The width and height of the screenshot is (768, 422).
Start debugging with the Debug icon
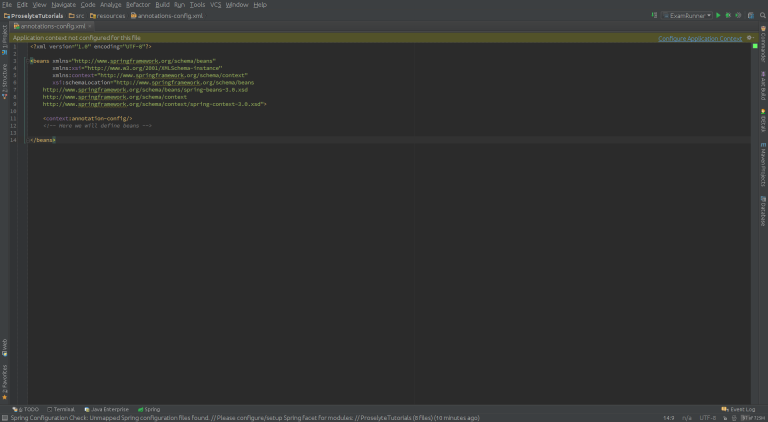[x=727, y=15]
